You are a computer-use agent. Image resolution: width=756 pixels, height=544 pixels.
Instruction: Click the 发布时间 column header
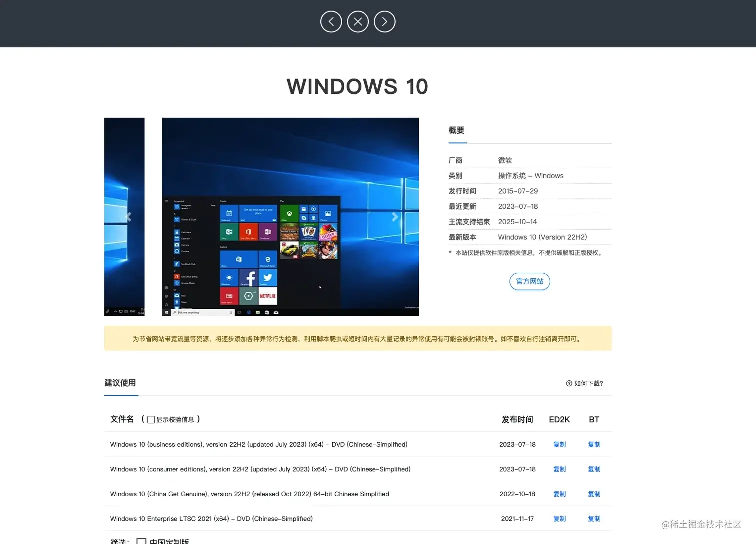coord(517,419)
